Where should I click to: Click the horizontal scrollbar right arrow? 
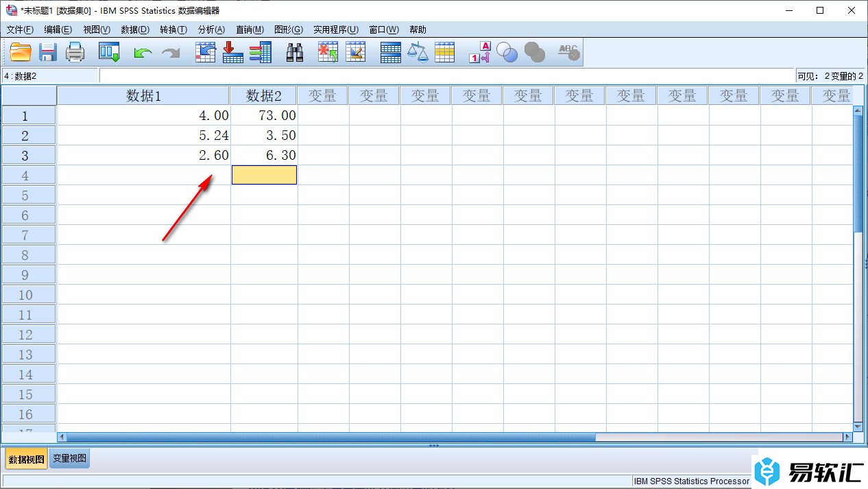pos(847,437)
